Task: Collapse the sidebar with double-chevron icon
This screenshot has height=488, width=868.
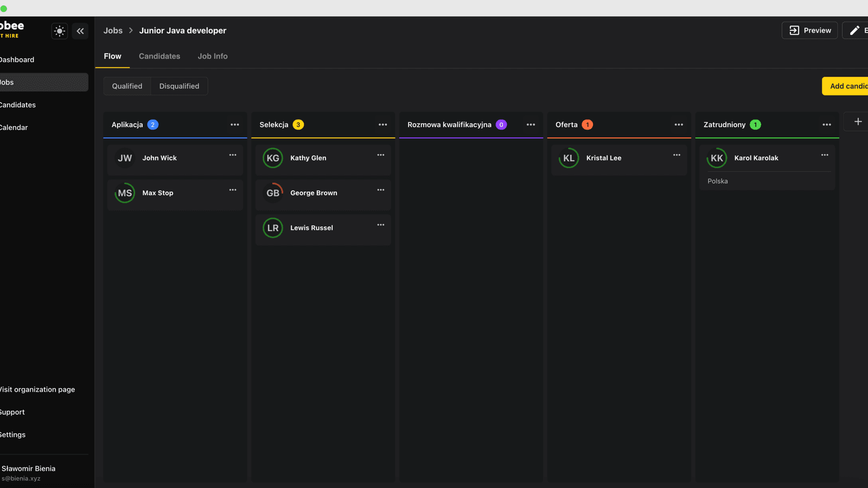Action: pos(80,31)
